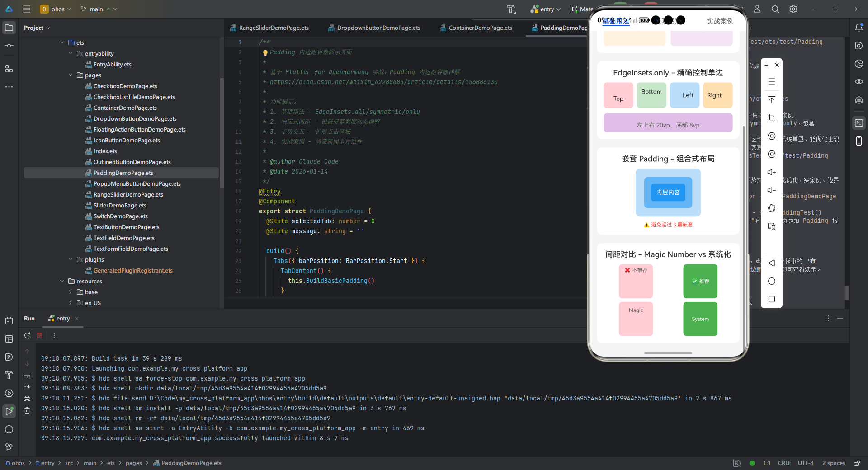Viewport: 868px width, 470px height.
Task: Print the run console output
Action: click(27, 399)
